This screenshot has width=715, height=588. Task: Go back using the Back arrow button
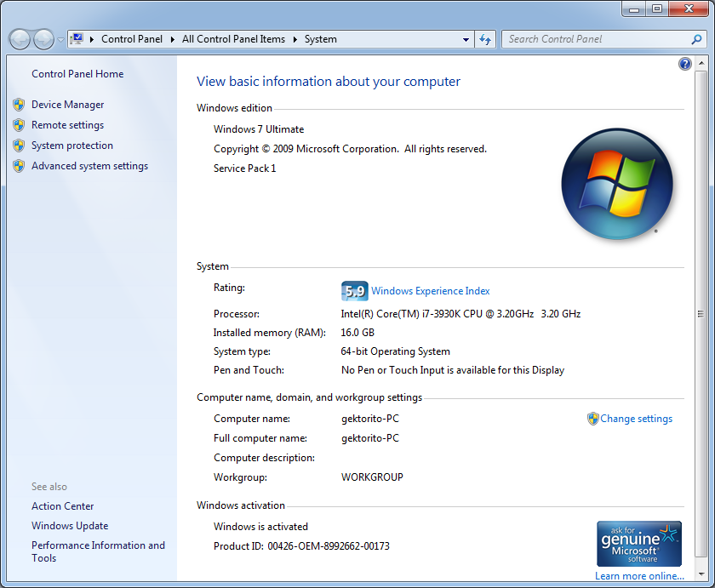pyautogui.click(x=20, y=39)
